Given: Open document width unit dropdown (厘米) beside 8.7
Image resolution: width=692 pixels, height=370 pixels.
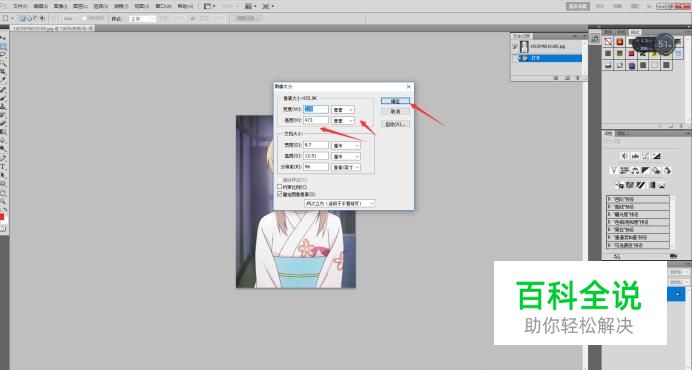Looking at the screenshot, I should [346, 145].
